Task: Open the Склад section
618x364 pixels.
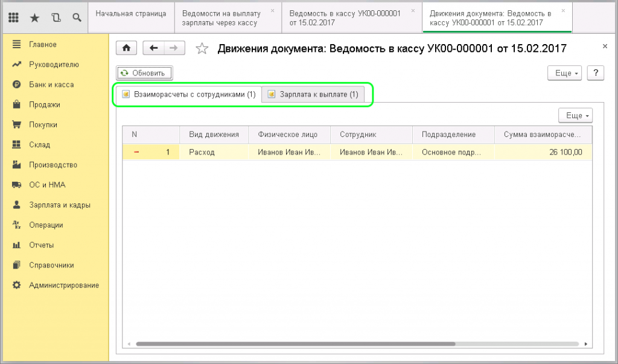Action: [39, 145]
